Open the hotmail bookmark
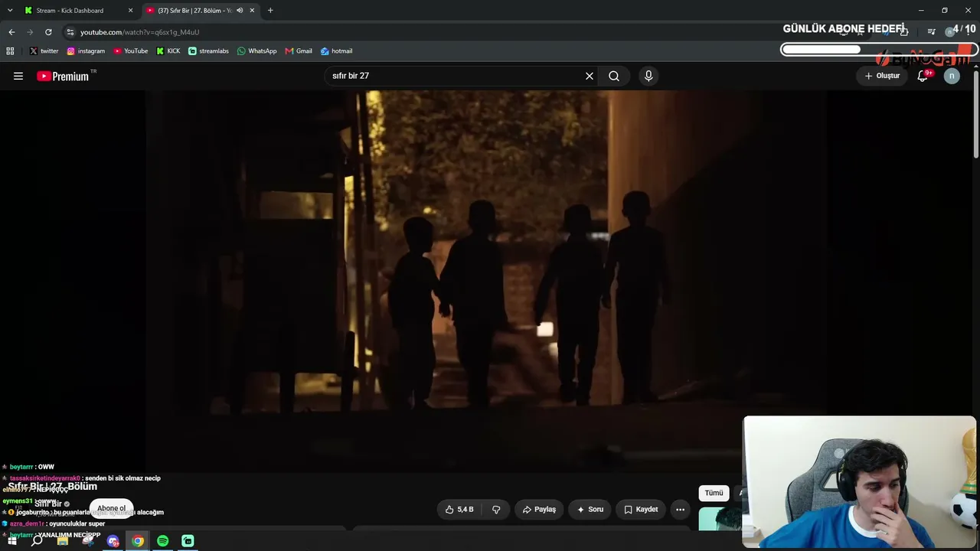980x551 pixels. [337, 51]
